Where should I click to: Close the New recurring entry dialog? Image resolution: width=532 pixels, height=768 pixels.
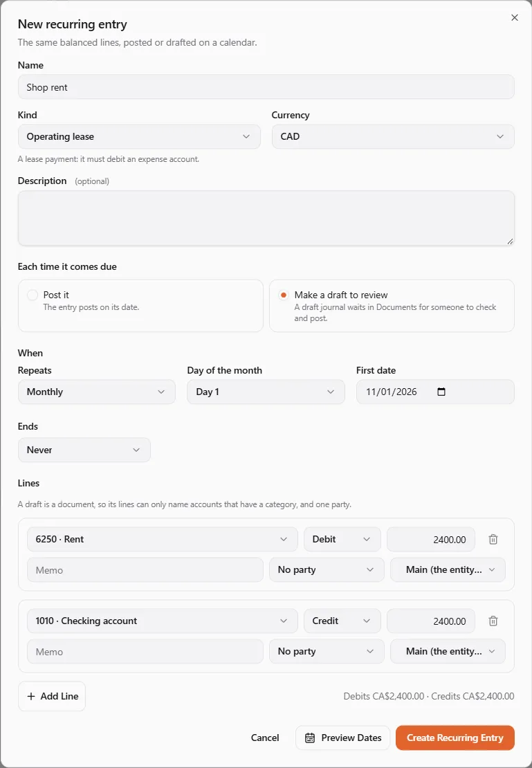click(x=515, y=17)
